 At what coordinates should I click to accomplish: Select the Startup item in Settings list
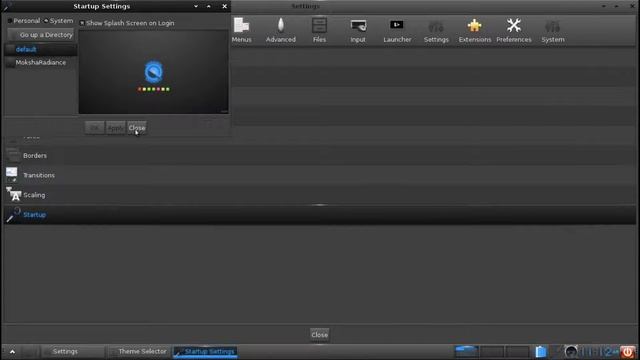(320, 215)
